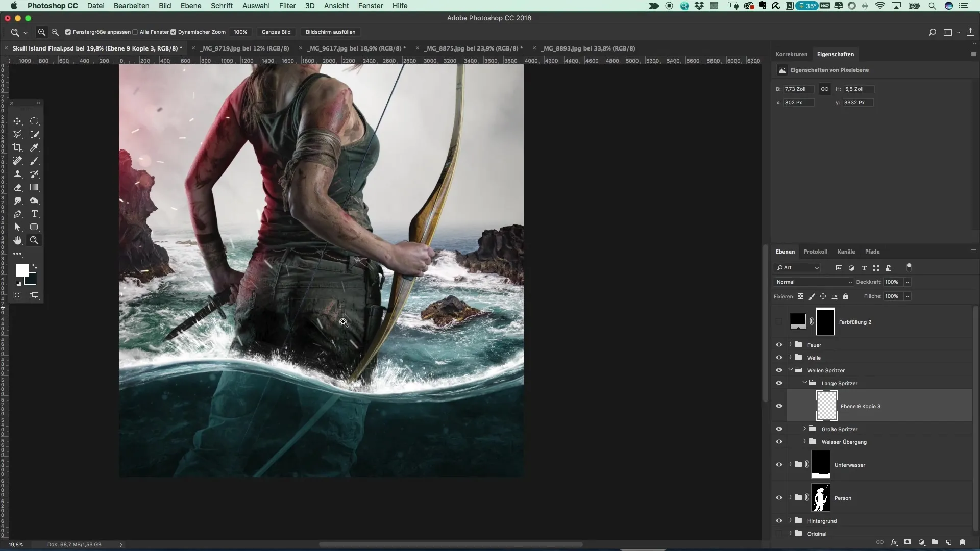
Task: Create a new group from Layers footer
Action: tap(935, 542)
